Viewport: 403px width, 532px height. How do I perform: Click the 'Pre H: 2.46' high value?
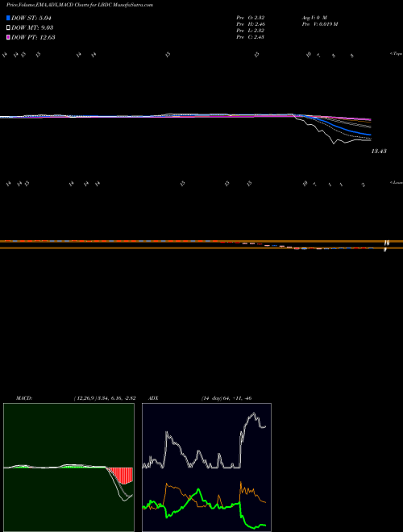[x=251, y=24]
